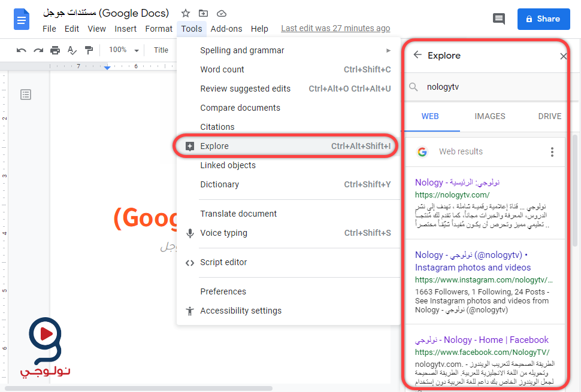This screenshot has width=581, height=392.
Task: Open the Script editor
Action: 288,262
